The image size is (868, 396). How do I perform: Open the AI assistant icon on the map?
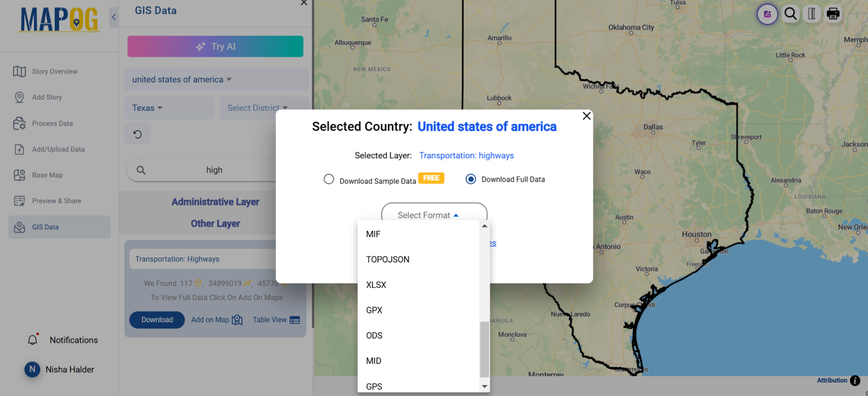coord(767,14)
